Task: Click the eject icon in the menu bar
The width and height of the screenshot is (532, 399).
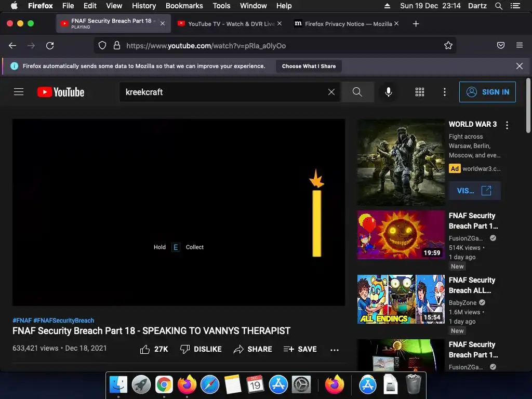Action: (x=387, y=6)
